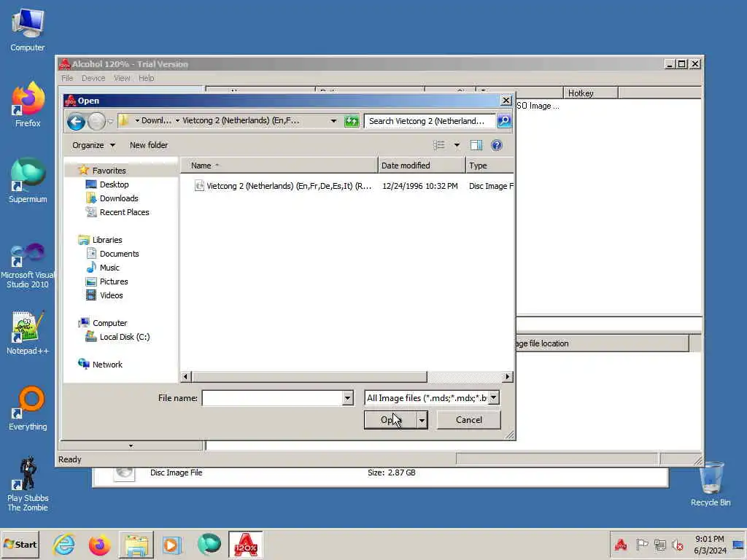
Task: Expand the view options dropdown arrow
Action: tap(457, 145)
